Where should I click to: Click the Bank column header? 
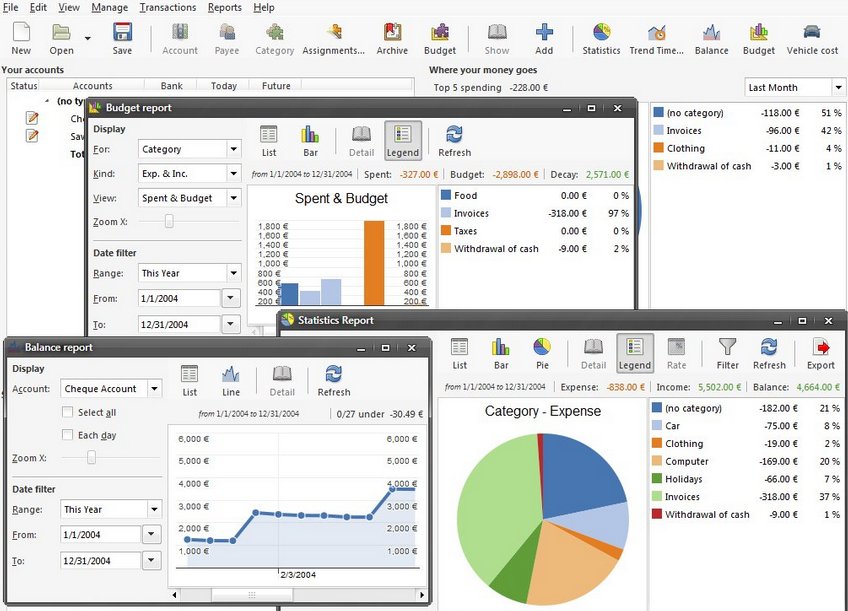point(171,85)
